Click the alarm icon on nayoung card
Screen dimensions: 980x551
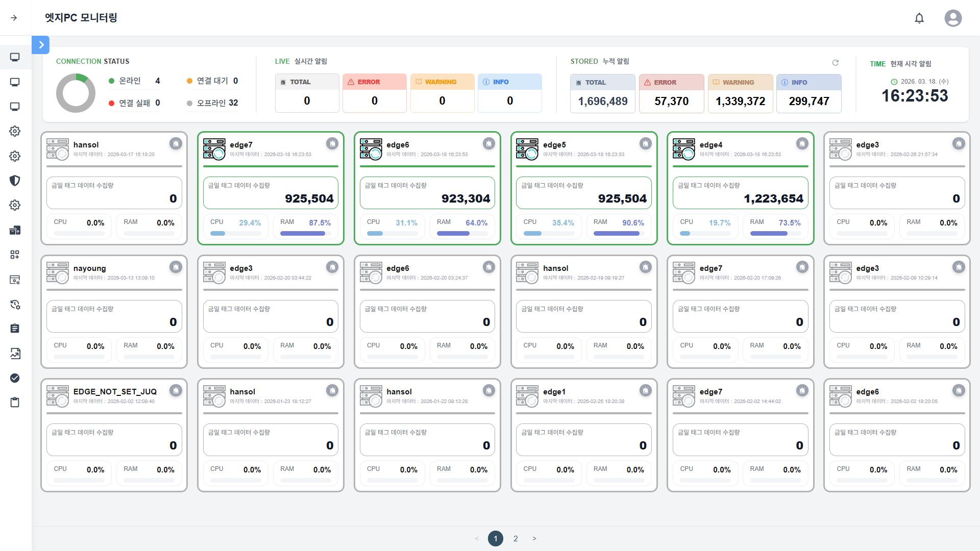click(176, 267)
